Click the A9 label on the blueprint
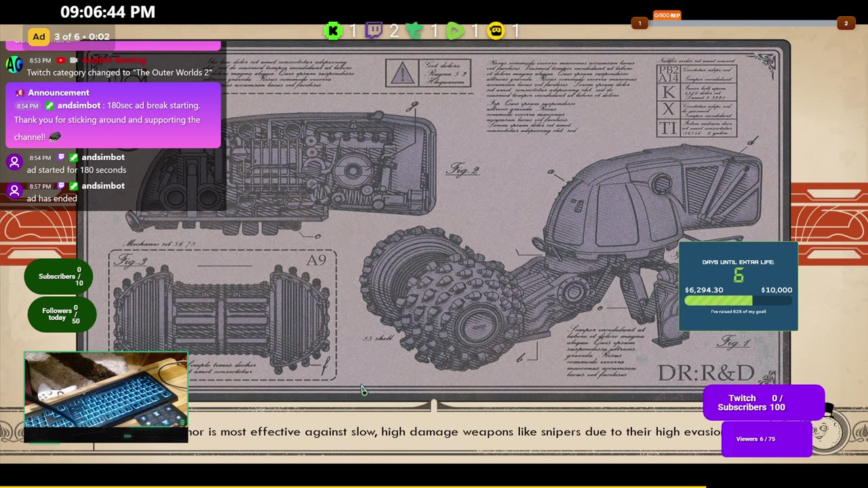This screenshot has width=868, height=488. coord(316,260)
